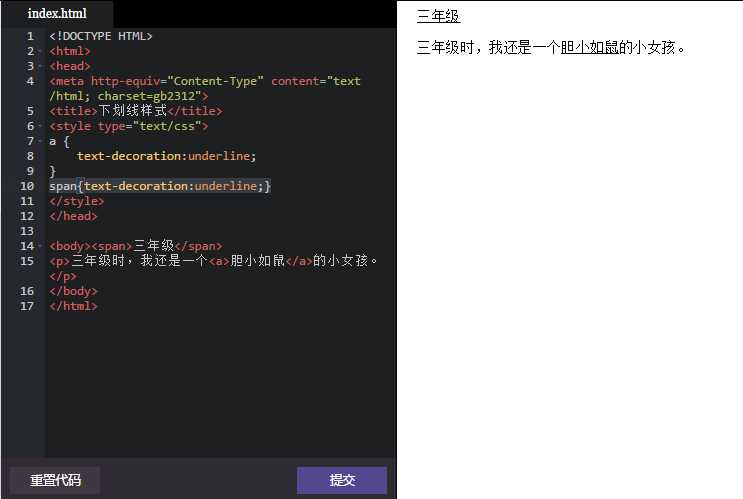Click the meta http-equiv code line
This screenshot has width=743, height=499.
pyautogui.click(x=205, y=89)
